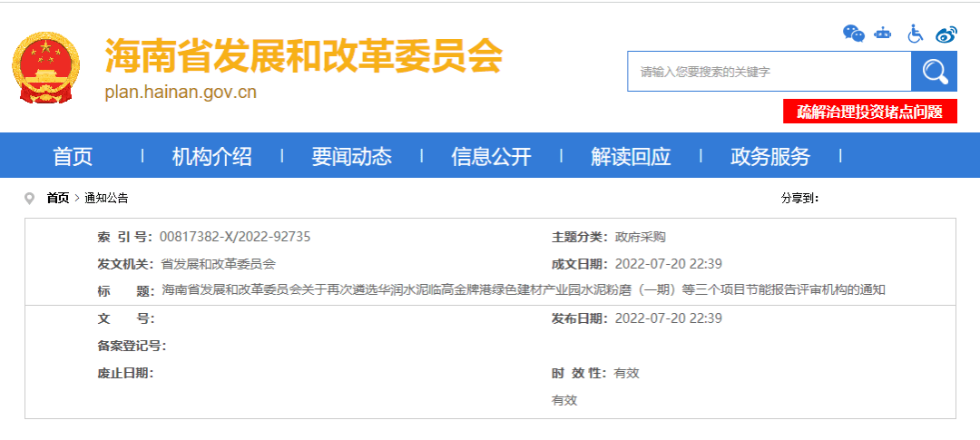Viewport: 980px width, 440px height.
Task: Click 首页 breadcrumb link
Action: (x=57, y=198)
